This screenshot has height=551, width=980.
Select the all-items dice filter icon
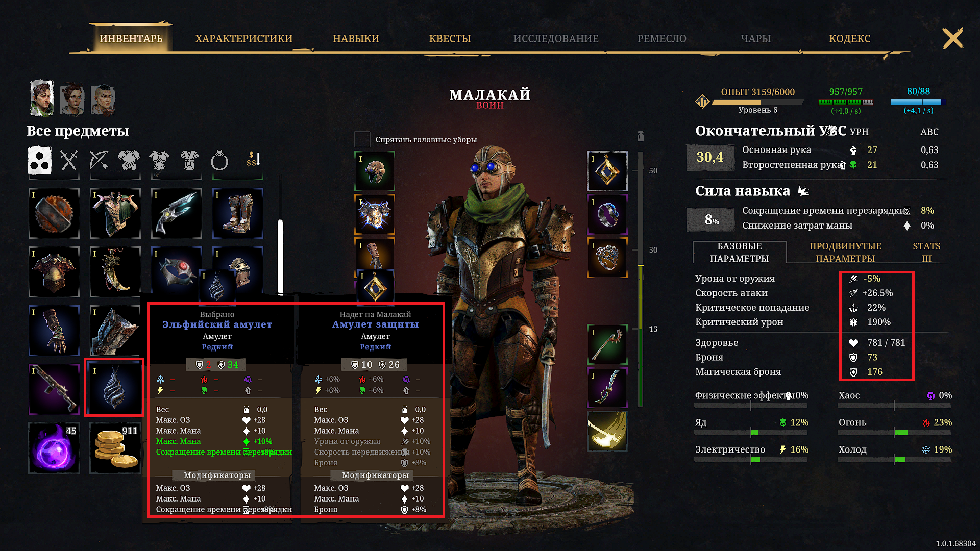39,161
